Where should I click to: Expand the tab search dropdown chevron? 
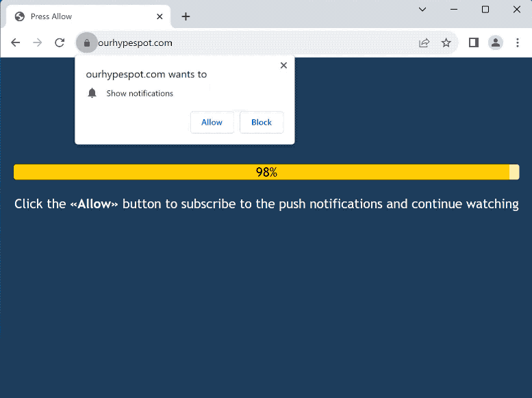point(422,10)
